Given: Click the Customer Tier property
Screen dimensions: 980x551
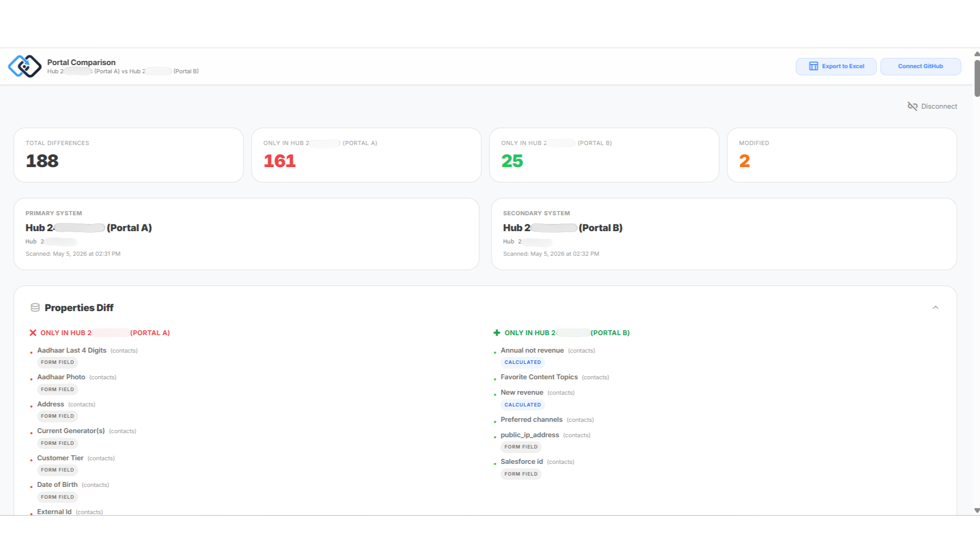Looking at the screenshot, I should click(60, 458).
